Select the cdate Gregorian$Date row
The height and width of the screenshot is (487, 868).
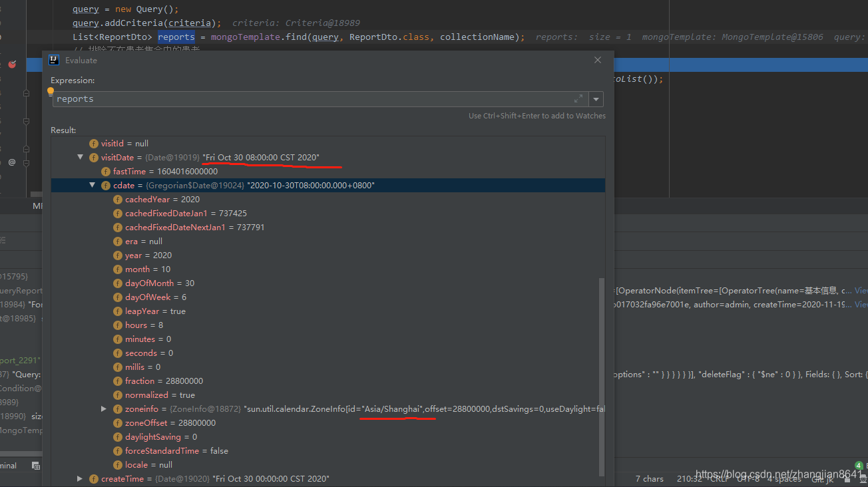point(328,185)
